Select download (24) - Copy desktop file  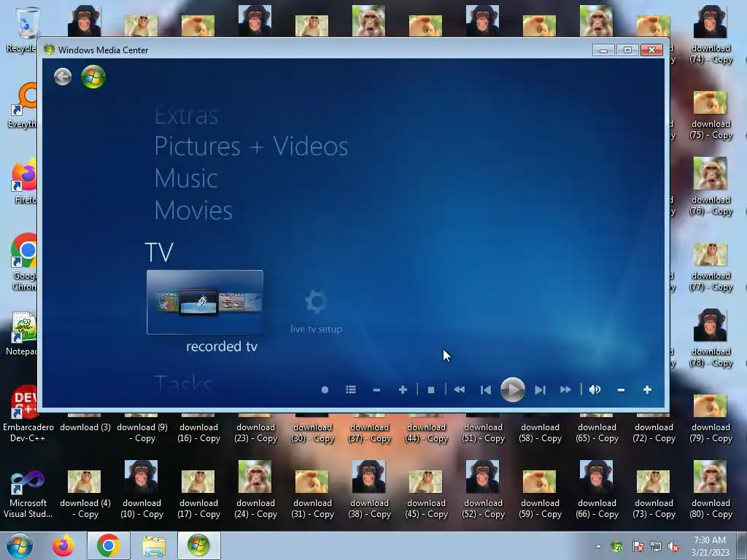[255, 489]
